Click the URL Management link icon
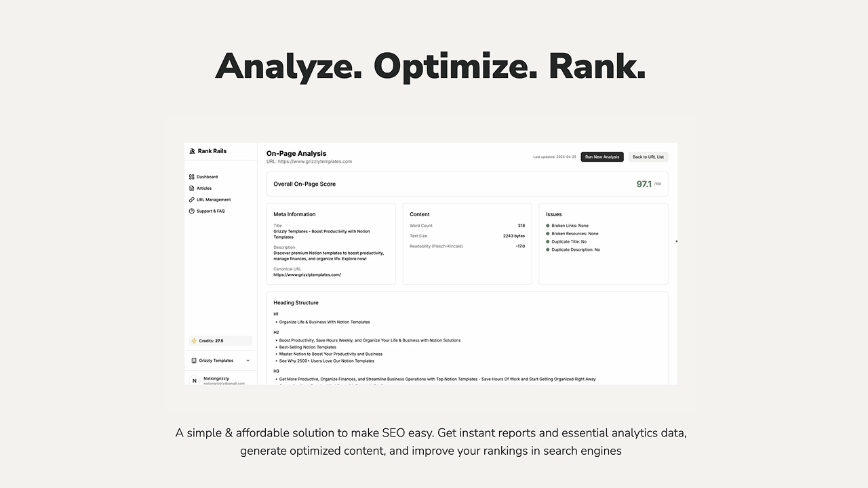 192,200
